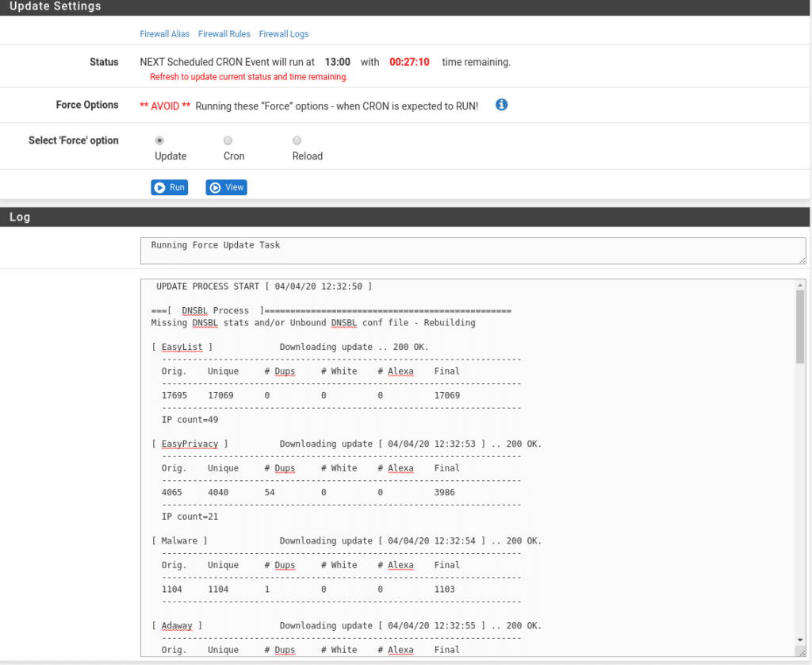Image resolution: width=812 pixels, height=665 pixels.
Task: Click the Malware entry in the log
Action: pyautogui.click(x=179, y=540)
